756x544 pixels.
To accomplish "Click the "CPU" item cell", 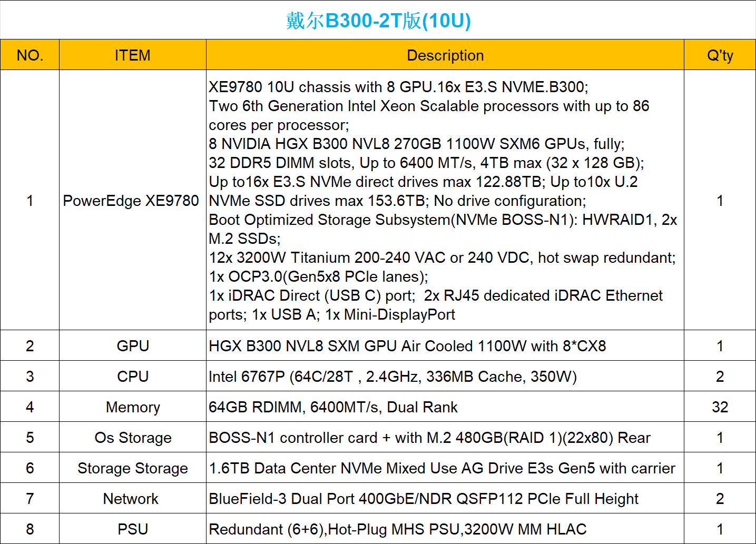I will 133,376.
